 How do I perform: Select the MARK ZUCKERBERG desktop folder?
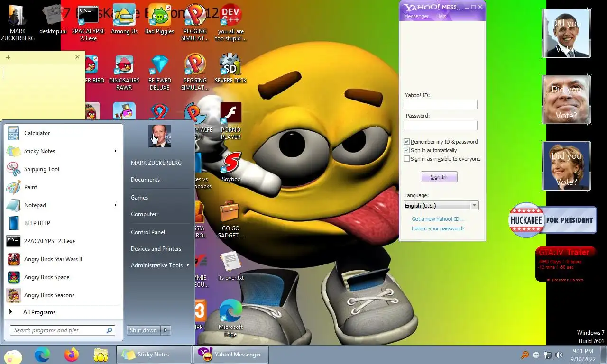point(18,23)
